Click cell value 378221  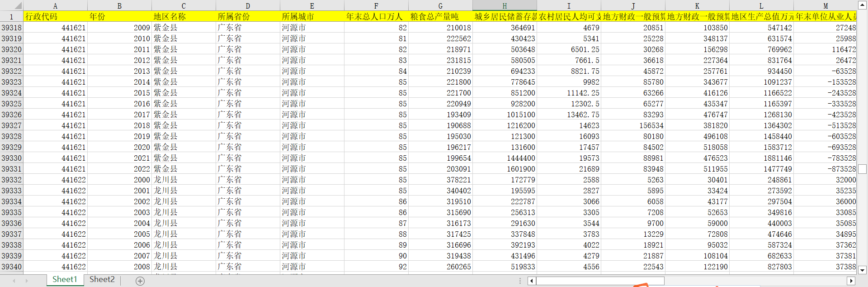click(x=440, y=180)
